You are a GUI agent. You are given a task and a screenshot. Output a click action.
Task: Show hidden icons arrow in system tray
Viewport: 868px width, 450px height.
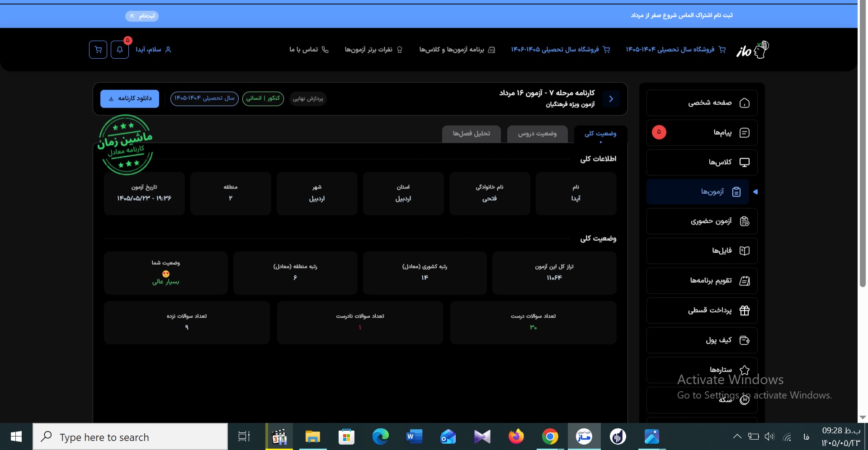pos(737,436)
